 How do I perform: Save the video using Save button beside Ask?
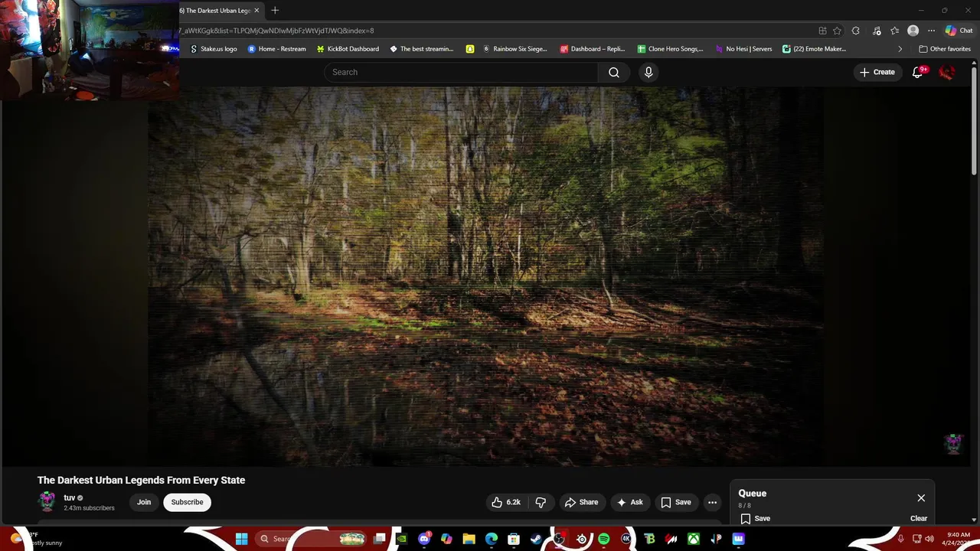point(676,502)
